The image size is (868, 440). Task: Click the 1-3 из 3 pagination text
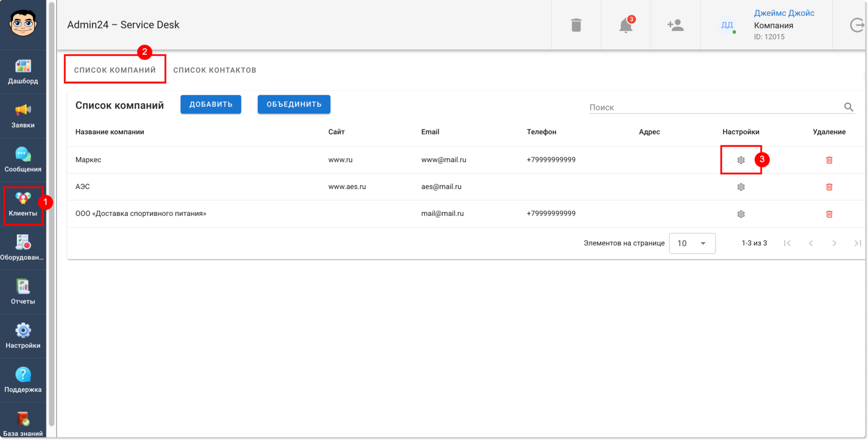tap(754, 243)
